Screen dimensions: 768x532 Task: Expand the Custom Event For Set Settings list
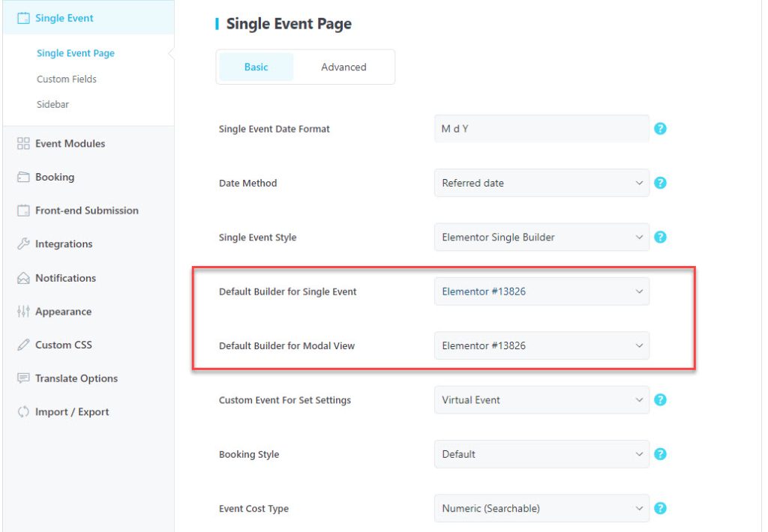coord(541,399)
